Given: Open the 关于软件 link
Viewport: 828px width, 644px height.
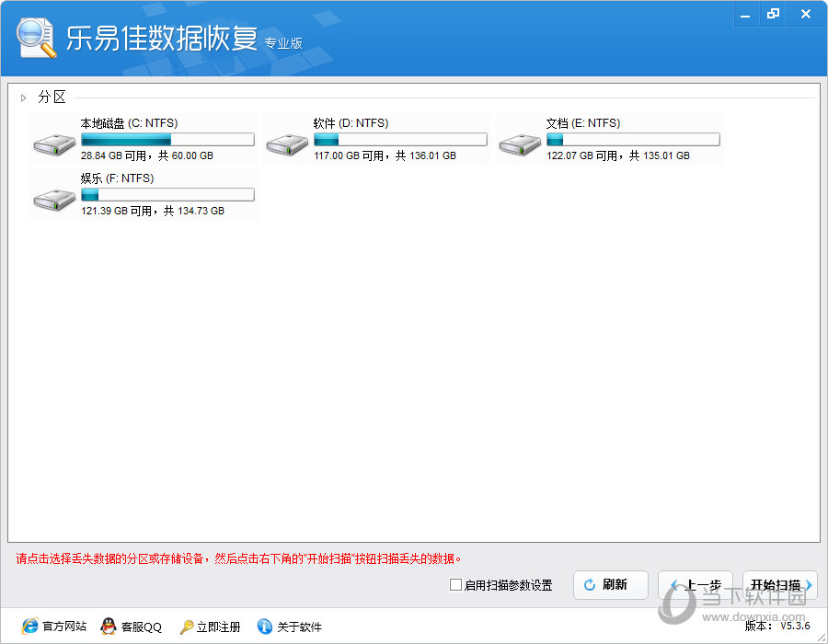Looking at the screenshot, I should 299,627.
